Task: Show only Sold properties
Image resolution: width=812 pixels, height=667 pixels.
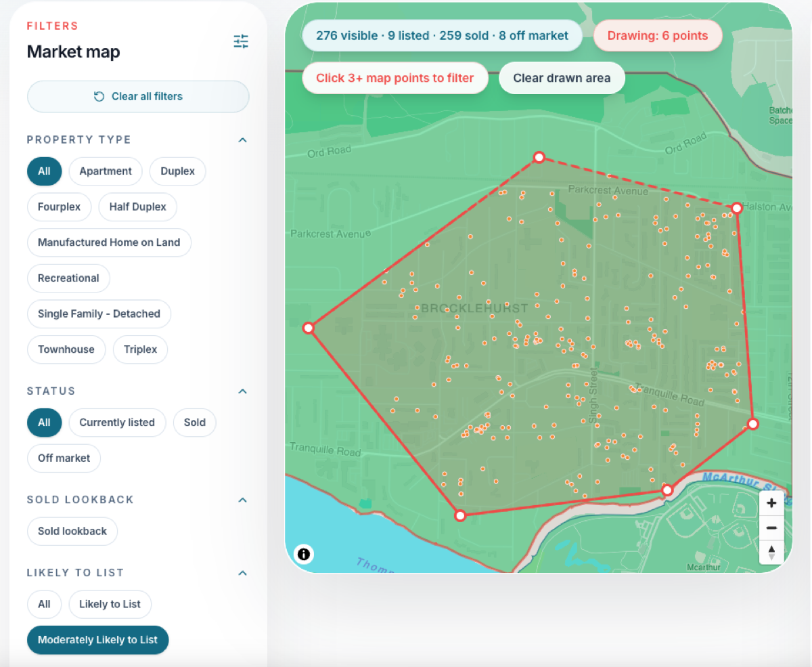Action: pyautogui.click(x=194, y=423)
